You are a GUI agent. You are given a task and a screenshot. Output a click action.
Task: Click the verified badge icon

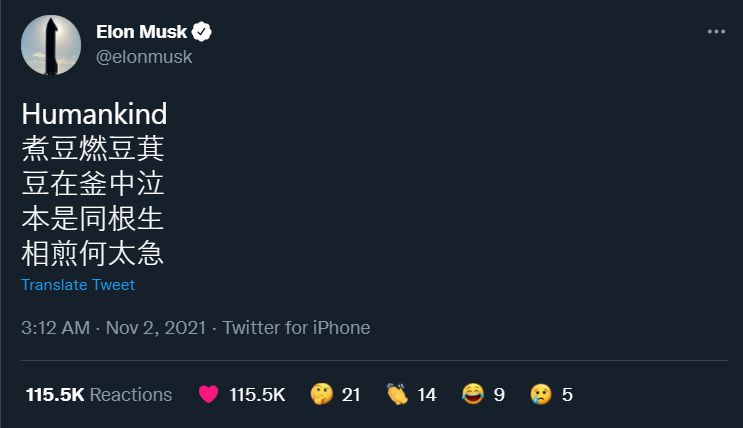pos(202,33)
